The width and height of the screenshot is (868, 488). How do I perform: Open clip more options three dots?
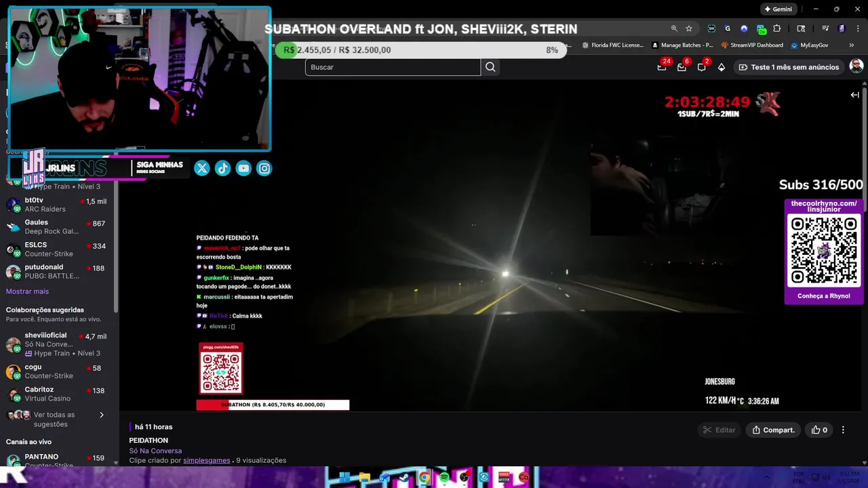pos(843,430)
